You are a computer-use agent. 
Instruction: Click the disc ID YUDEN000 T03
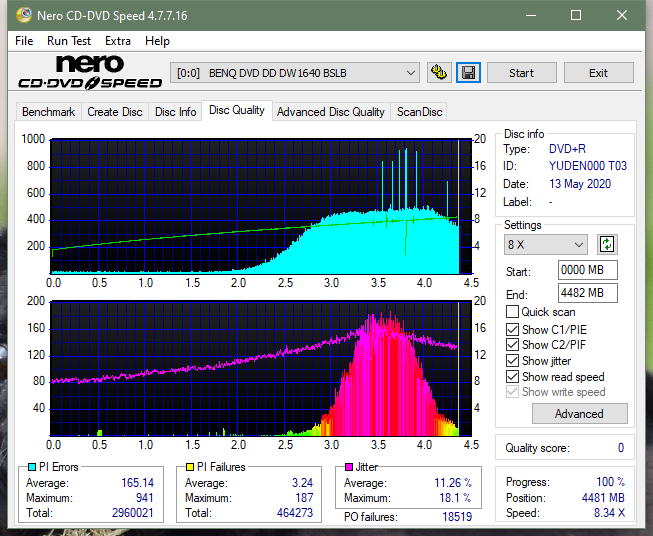coord(588,166)
